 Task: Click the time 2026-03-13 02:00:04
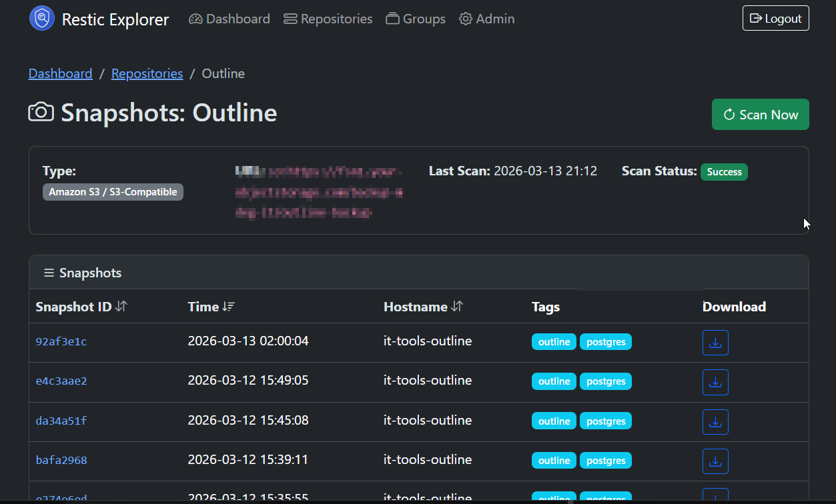pos(248,341)
